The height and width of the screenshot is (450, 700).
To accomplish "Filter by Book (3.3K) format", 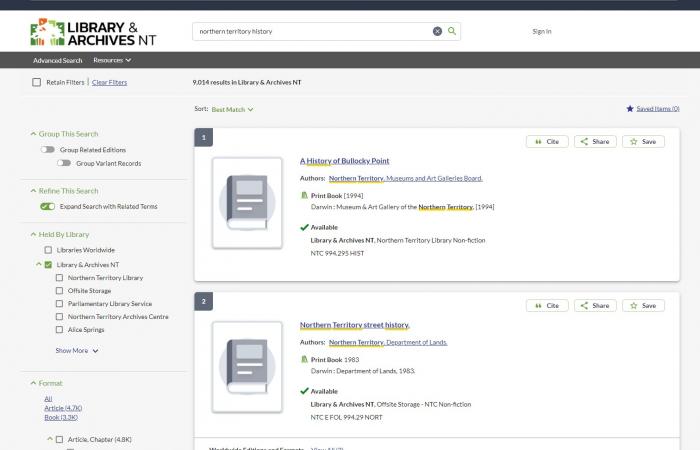I will 61,417.
